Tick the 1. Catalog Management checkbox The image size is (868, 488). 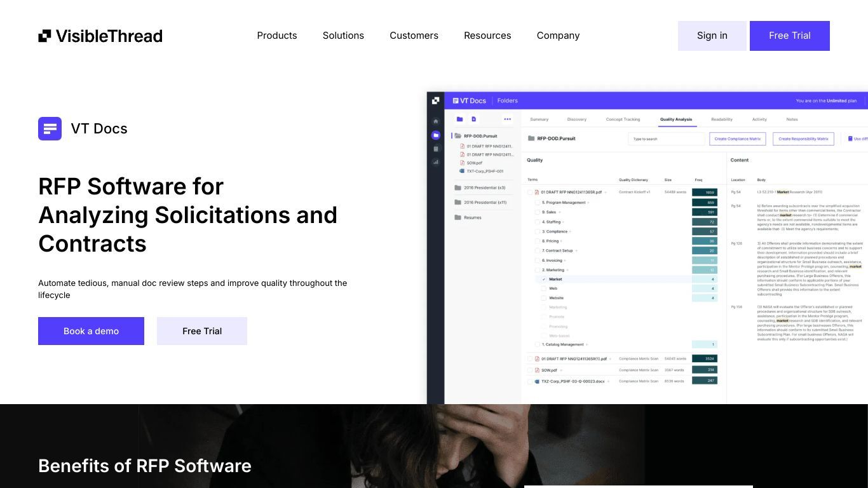tap(538, 344)
